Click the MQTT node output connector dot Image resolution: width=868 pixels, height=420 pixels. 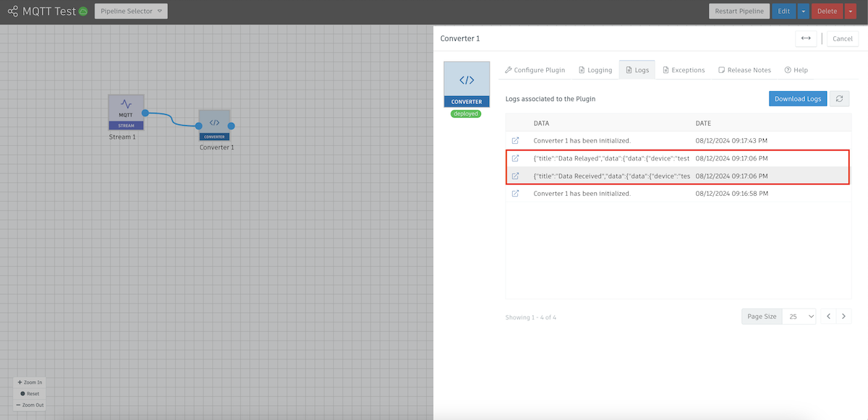(145, 113)
